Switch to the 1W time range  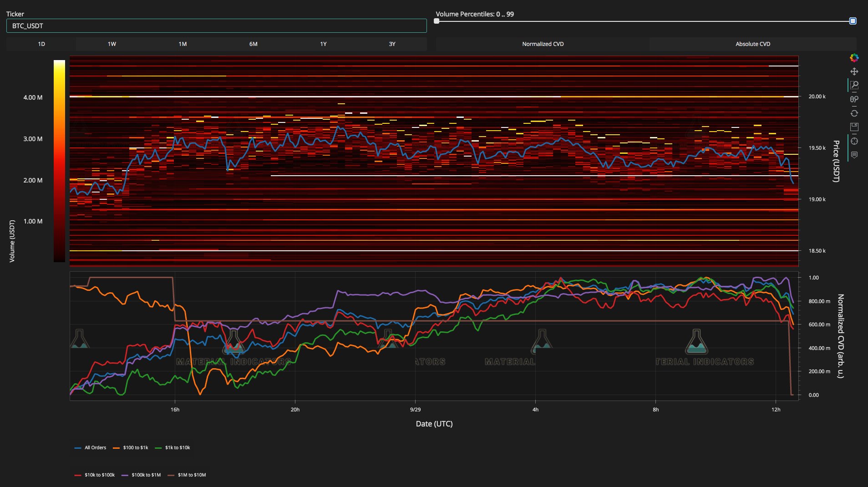[x=112, y=44]
